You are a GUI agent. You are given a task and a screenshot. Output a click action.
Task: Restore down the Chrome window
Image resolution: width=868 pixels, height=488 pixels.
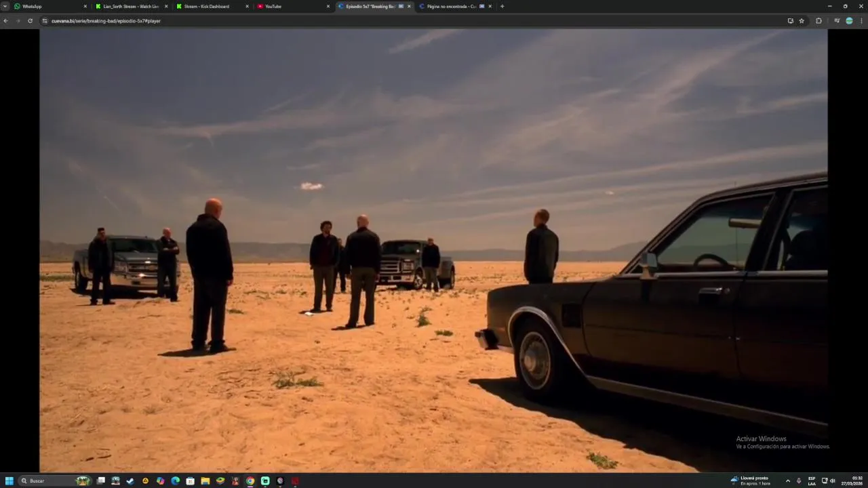point(845,6)
